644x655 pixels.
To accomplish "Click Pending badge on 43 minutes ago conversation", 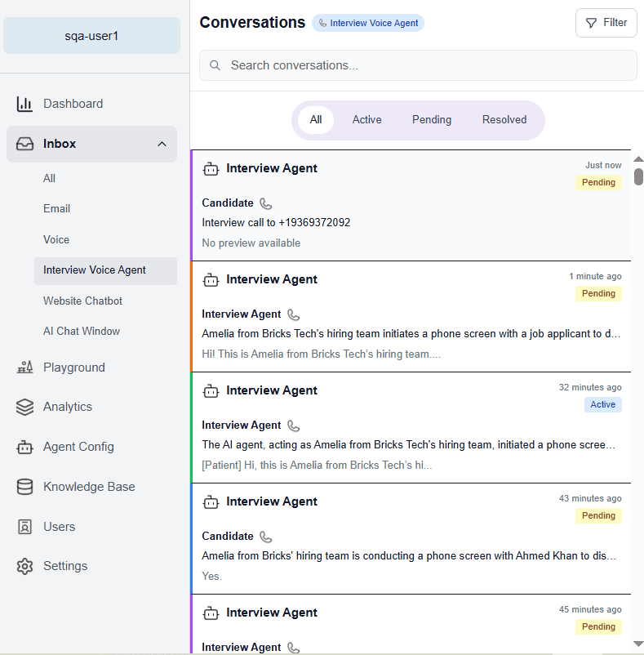I will tap(598, 516).
